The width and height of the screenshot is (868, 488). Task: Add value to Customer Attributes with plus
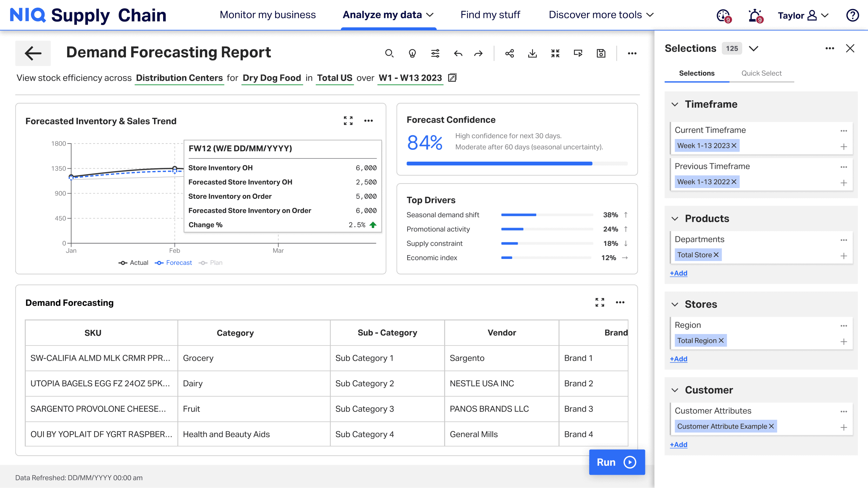click(x=844, y=428)
